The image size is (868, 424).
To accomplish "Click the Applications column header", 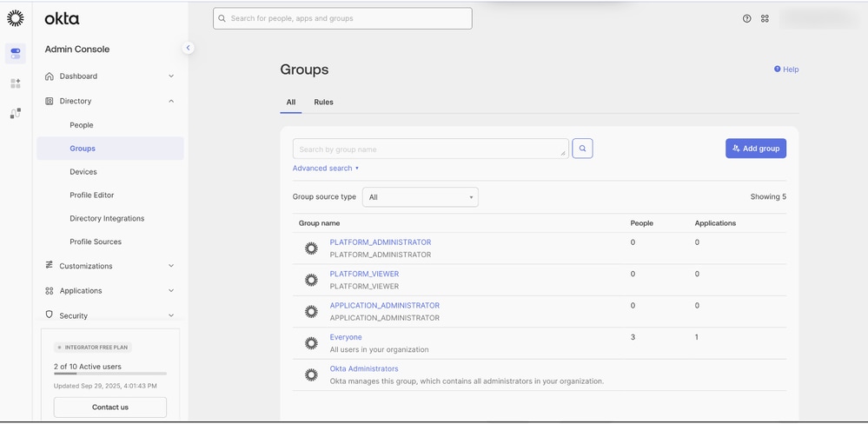I will point(715,223).
